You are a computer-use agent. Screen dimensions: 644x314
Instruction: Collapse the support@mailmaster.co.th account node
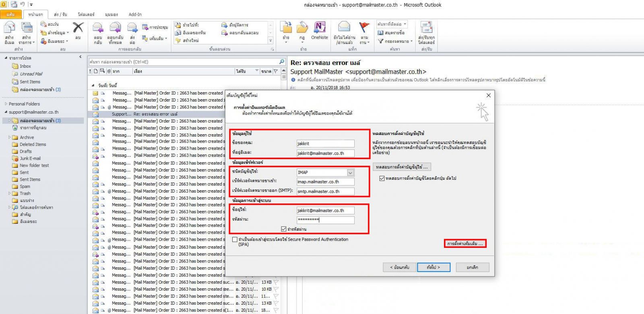pos(6,112)
